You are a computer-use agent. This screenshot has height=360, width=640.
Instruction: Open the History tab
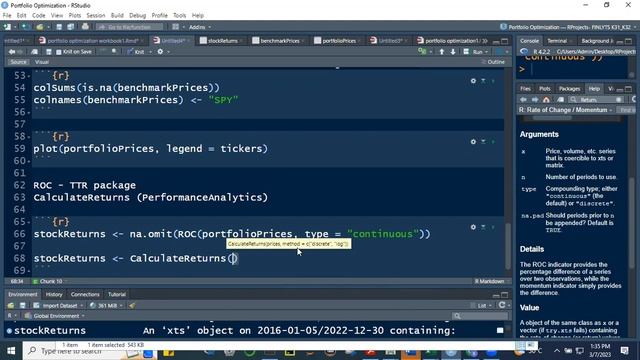[54, 294]
